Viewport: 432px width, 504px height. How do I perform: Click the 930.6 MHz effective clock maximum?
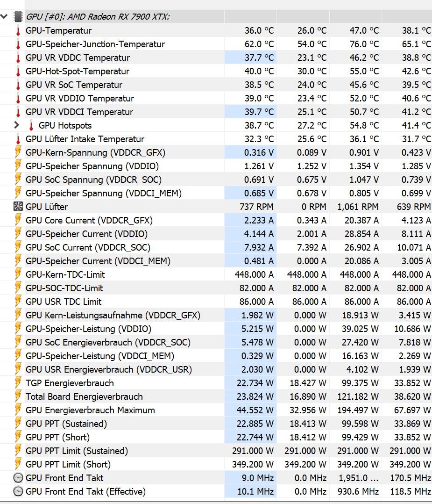[358, 491]
